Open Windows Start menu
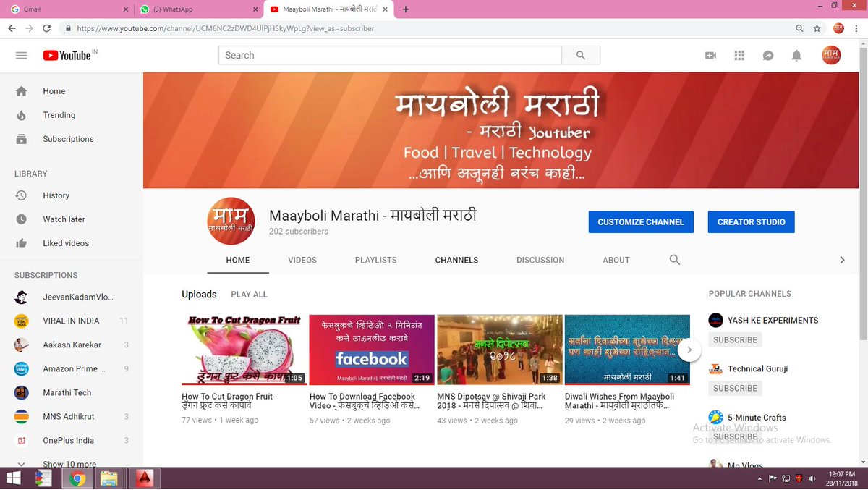The width and height of the screenshot is (868, 490). pyautogui.click(x=13, y=478)
